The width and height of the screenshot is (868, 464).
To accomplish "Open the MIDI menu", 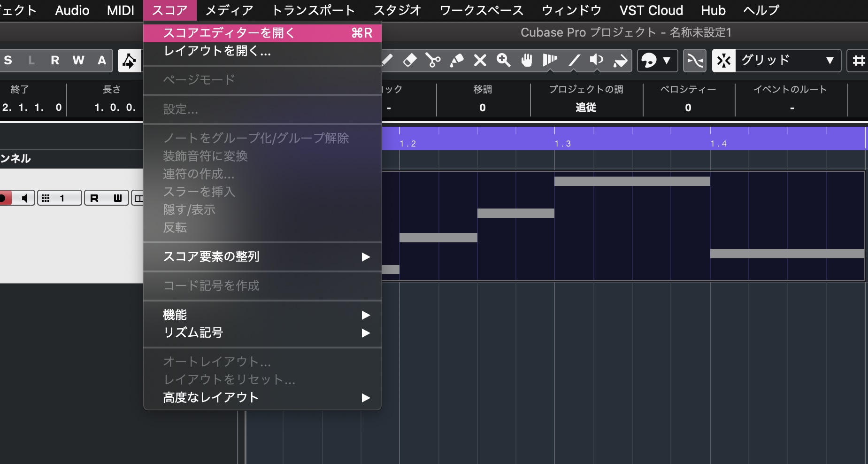I will coord(121,10).
